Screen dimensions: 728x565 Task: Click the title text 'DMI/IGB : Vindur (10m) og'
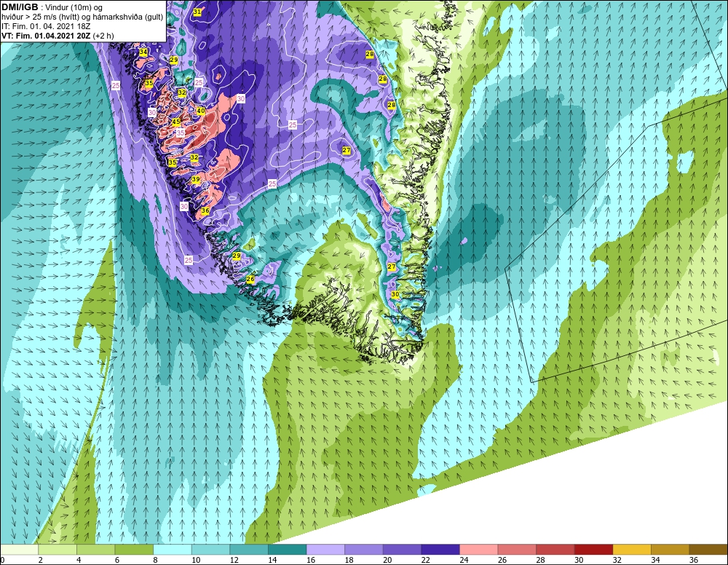[52, 7]
